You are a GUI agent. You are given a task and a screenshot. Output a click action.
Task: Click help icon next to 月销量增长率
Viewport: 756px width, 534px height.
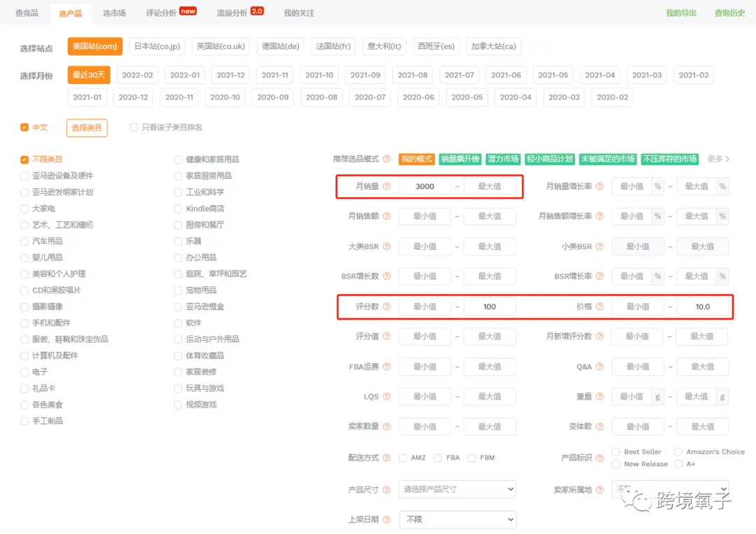[x=600, y=186]
